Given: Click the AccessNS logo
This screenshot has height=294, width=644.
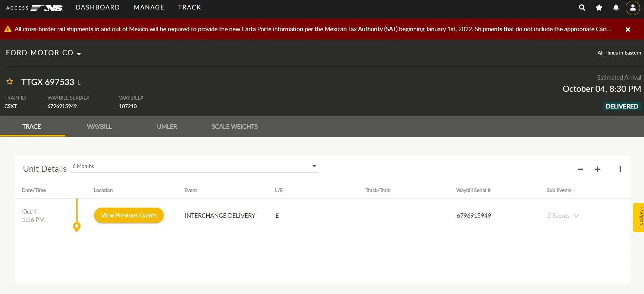Looking at the screenshot, I should [x=34, y=8].
